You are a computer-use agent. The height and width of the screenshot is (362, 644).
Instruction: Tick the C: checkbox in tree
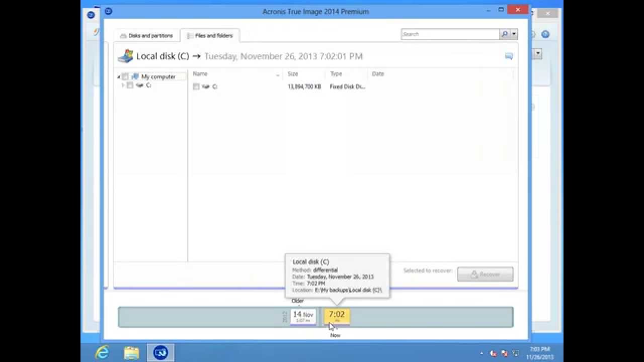130,85
